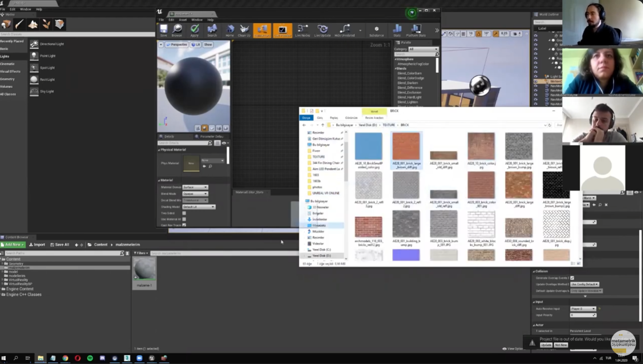Toggle Live Nodes in material editor
This screenshot has height=364, width=643.
(303, 31)
